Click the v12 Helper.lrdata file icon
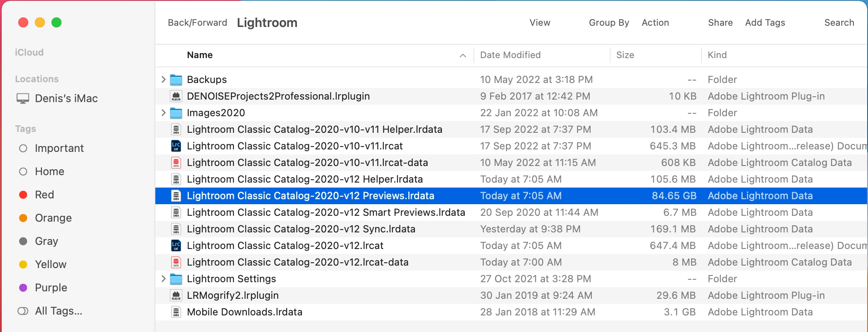 176,179
